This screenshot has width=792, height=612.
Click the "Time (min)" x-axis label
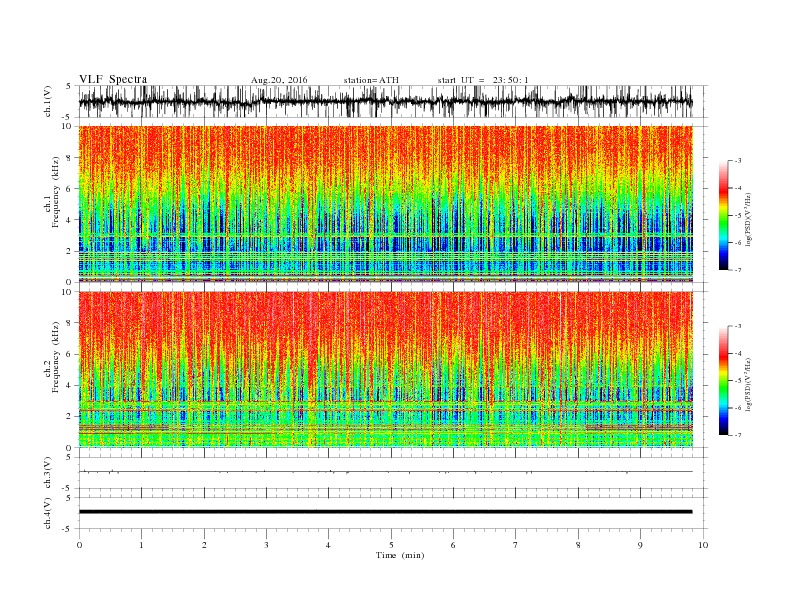point(400,555)
